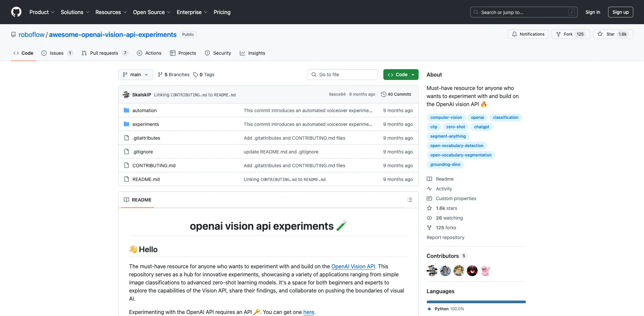Open the last pink contributor avatar
Screen dimensions: 644x316
point(486,271)
